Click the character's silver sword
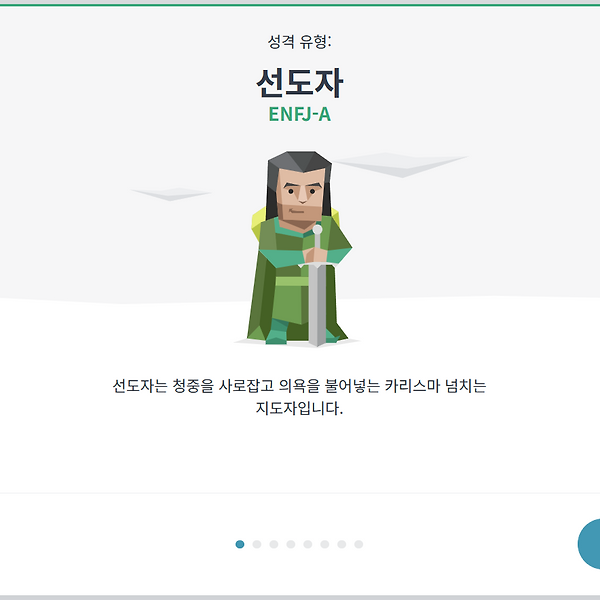Viewport: 600px width, 600px height. [317, 285]
